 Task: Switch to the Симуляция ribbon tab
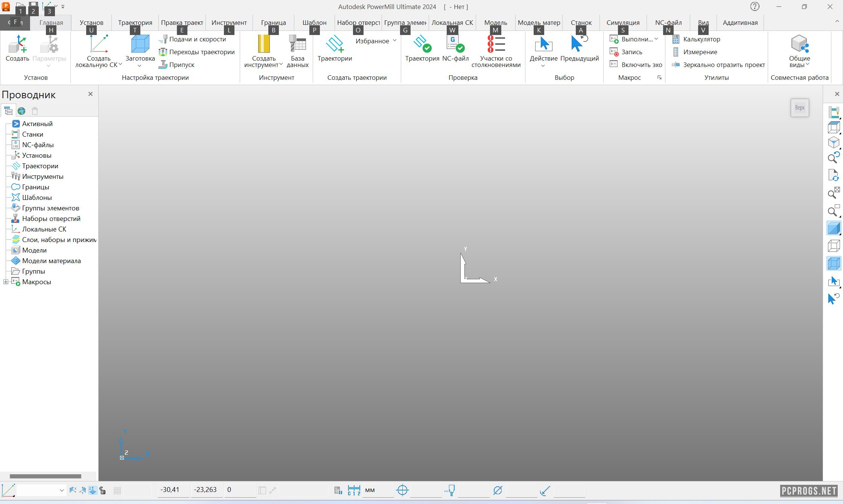[623, 23]
